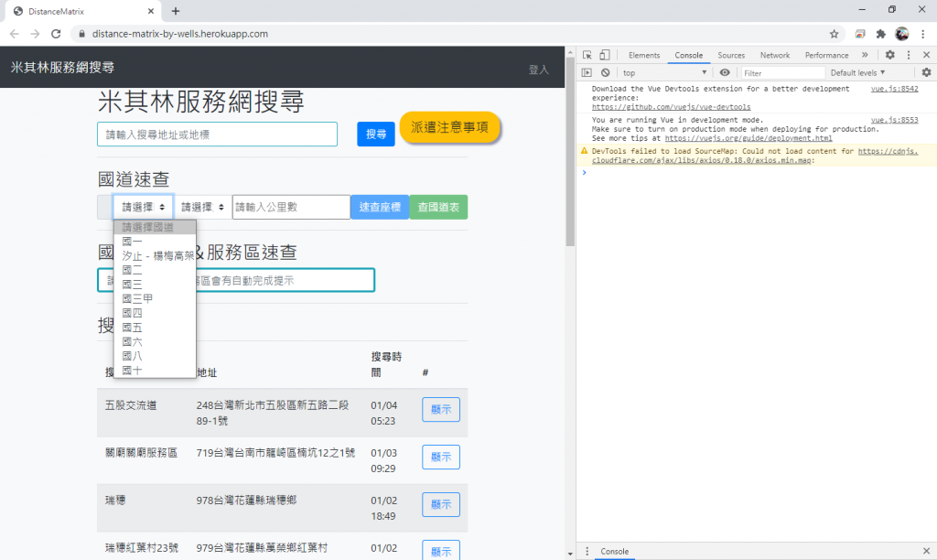Close the DevTools panel
This screenshot has width=937, height=560.
tap(926, 55)
